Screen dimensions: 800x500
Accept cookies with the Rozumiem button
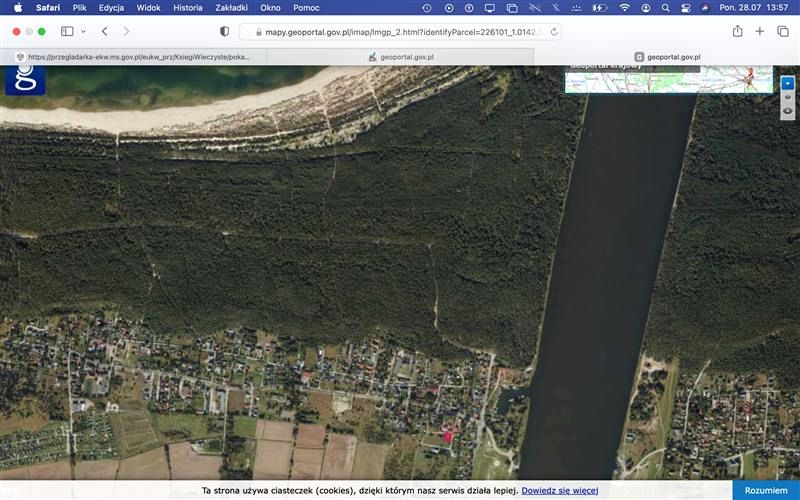[766, 490]
